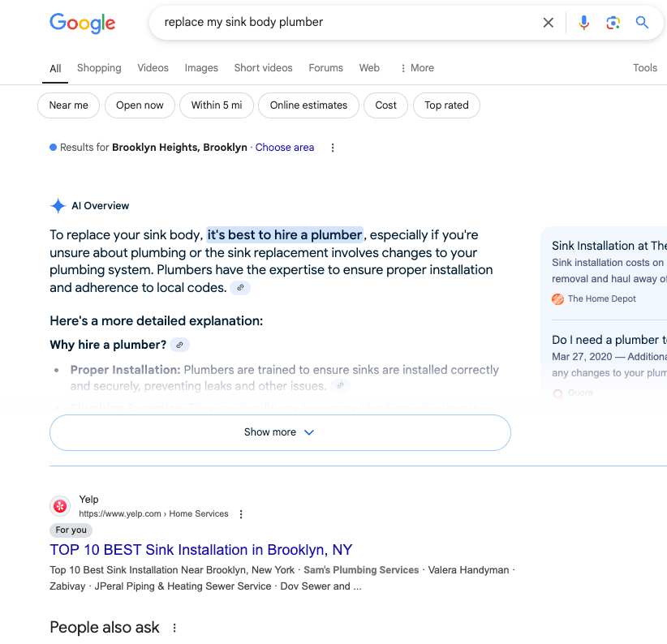Screen dimensions: 667x644
Task: Start voice search with microphone icon
Action: pyautogui.click(x=583, y=23)
